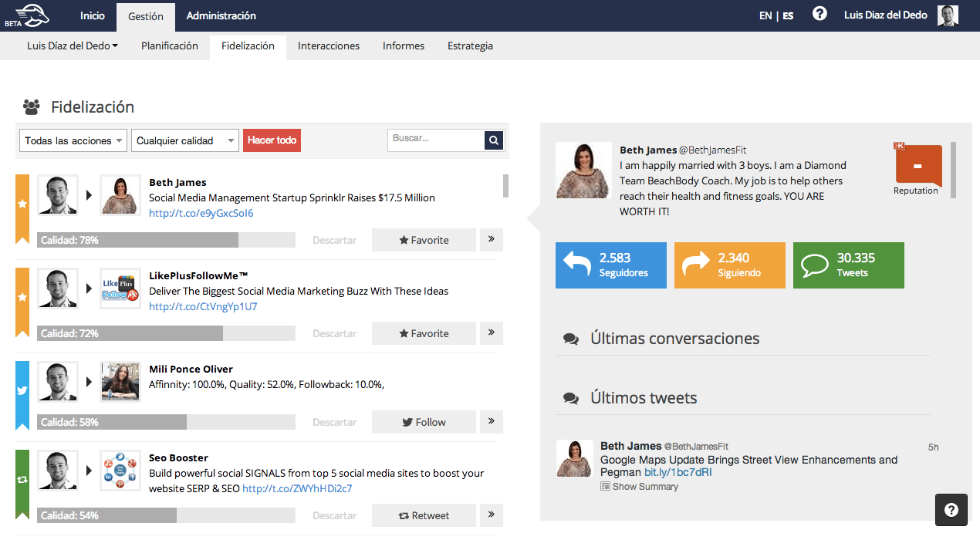Expand more options arrow on Beth James row
Image resolution: width=980 pixels, height=540 pixels.
tap(492, 240)
